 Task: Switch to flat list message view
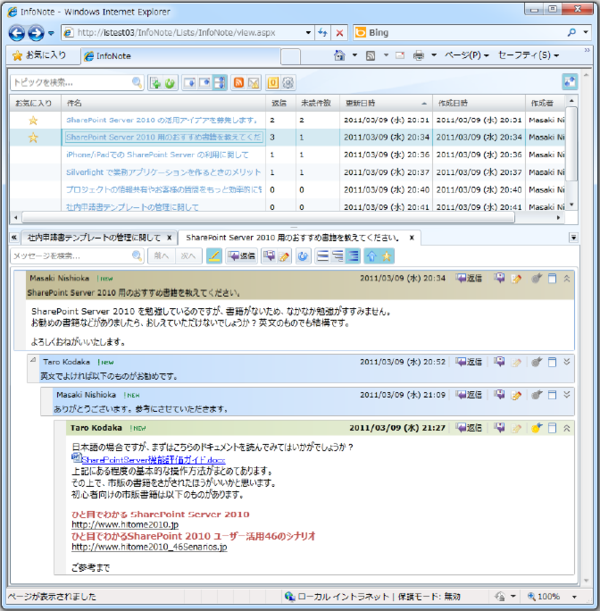click(x=323, y=256)
